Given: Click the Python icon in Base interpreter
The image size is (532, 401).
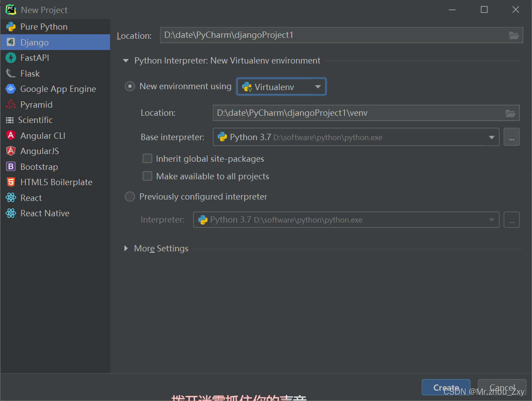Looking at the screenshot, I should pyautogui.click(x=222, y=137).
